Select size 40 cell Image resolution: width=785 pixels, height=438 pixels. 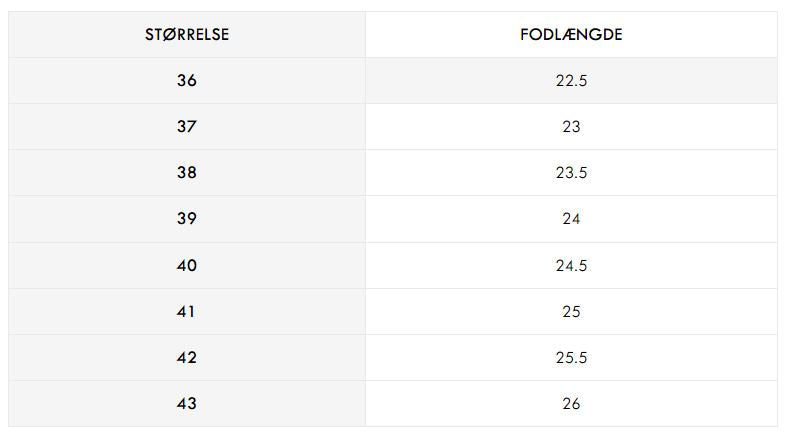click(x=187, y=266)
